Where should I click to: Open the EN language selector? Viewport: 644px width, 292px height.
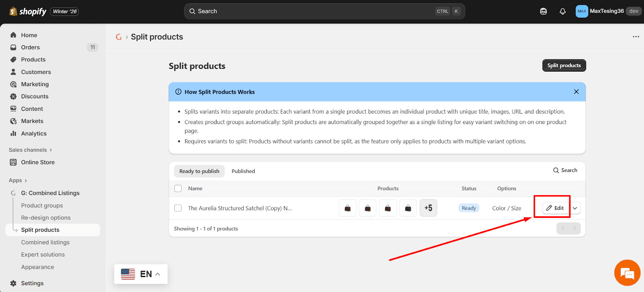[141, 274]
